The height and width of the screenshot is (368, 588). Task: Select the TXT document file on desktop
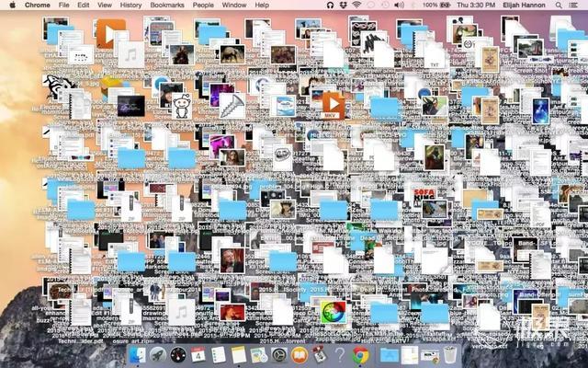[x=434, y=56]
